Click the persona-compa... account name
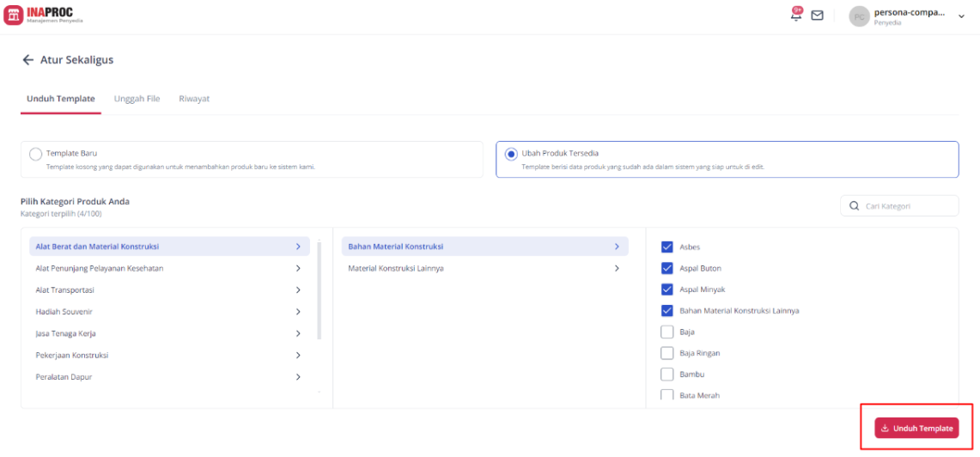The image size is (980, 457). click(910, 13)
